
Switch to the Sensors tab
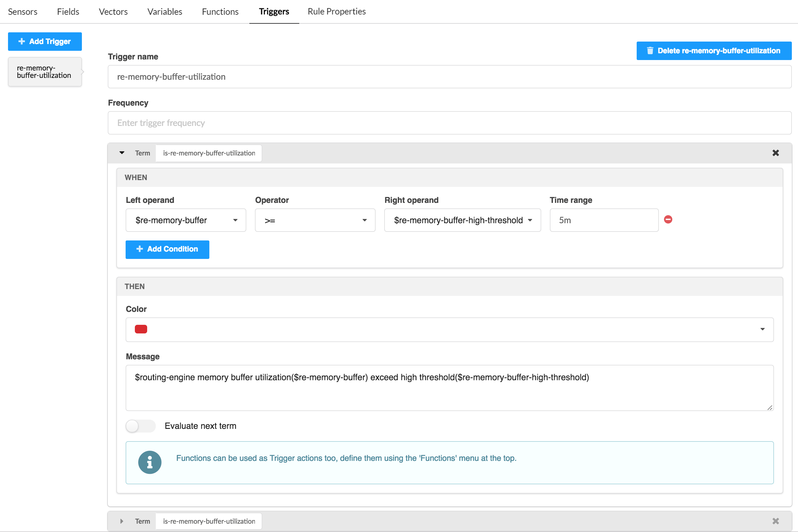click(23, 11)
